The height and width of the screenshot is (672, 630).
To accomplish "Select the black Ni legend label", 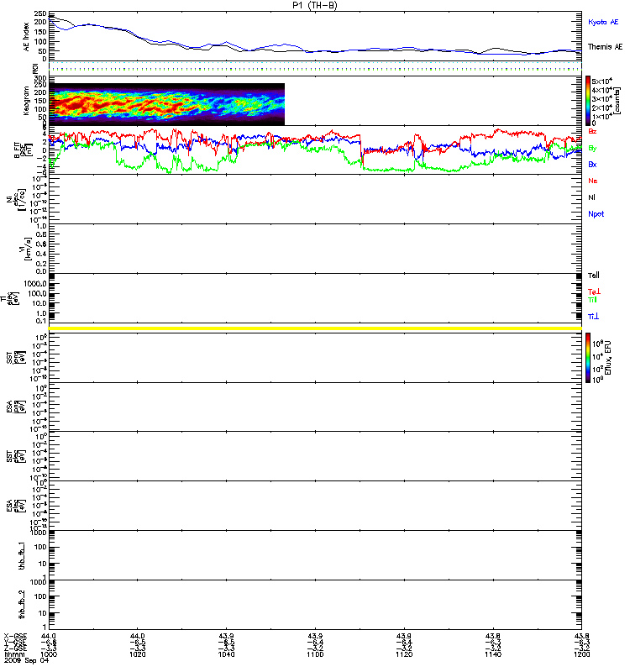I will [591, 197].
